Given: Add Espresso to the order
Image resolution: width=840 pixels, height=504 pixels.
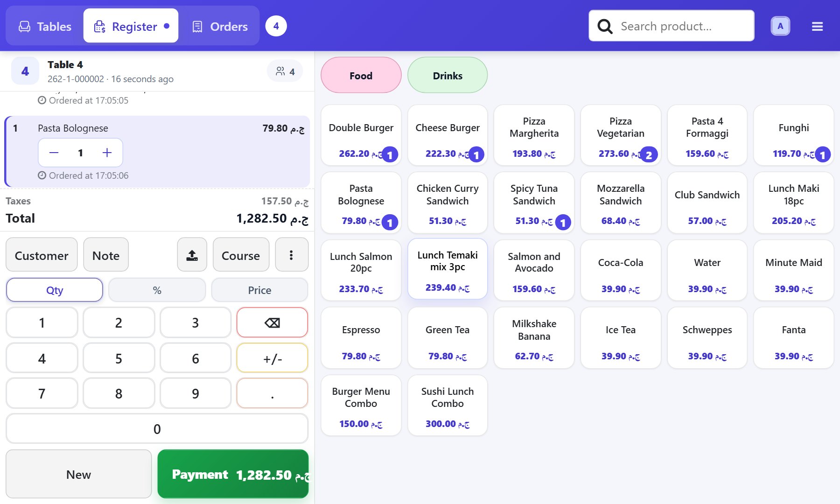Looking at the screenshot, I should click(361, 338).
